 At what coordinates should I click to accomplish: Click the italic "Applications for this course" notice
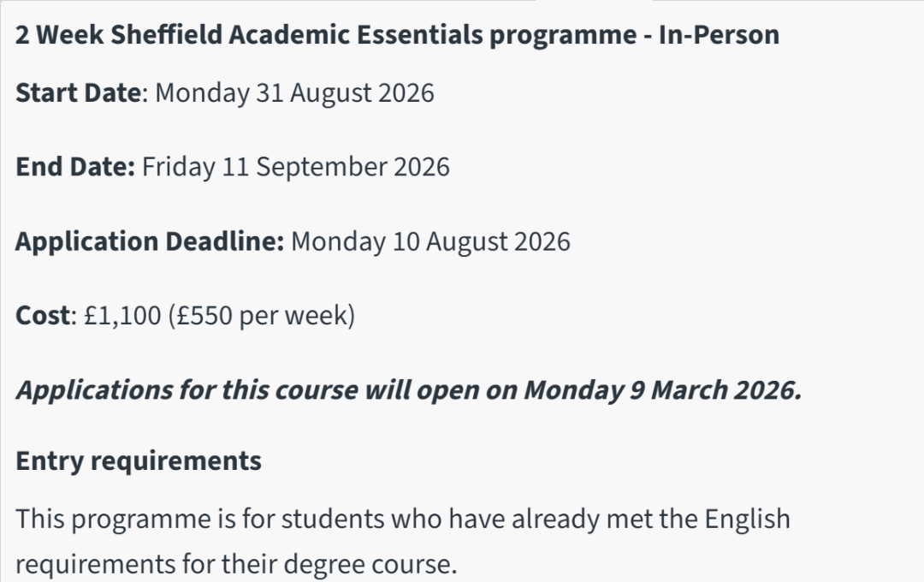click(x=187, y=390)
